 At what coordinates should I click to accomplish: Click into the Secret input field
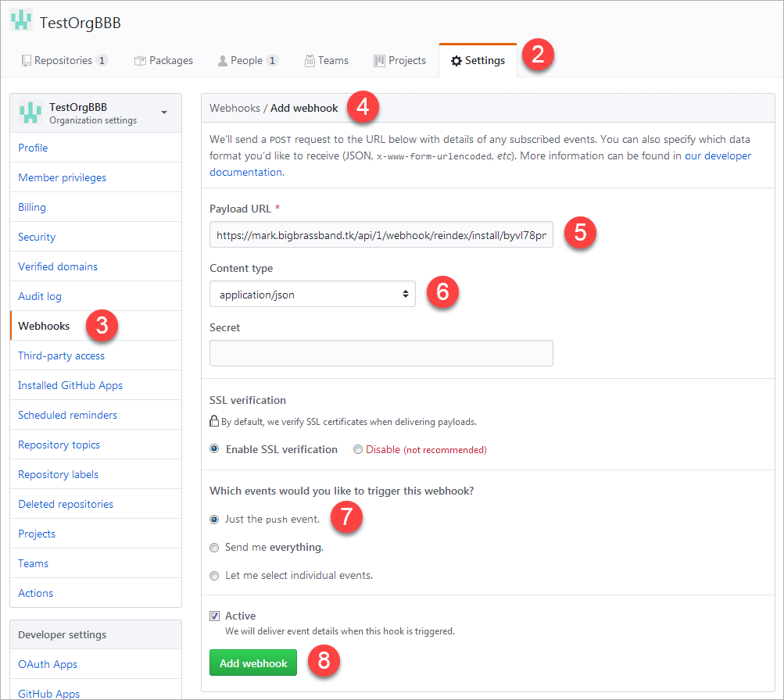click(x=381, y=353)
